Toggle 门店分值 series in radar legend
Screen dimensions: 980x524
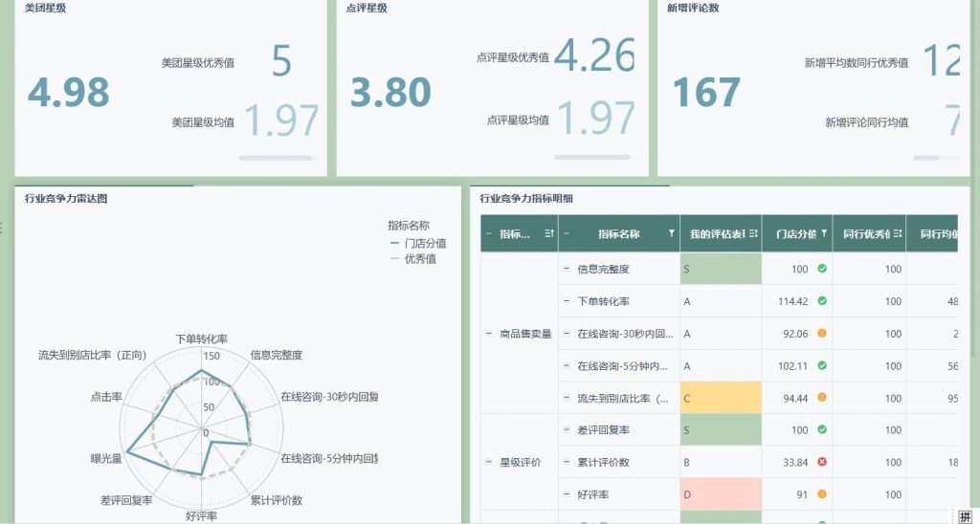click(x=418, y=243)
